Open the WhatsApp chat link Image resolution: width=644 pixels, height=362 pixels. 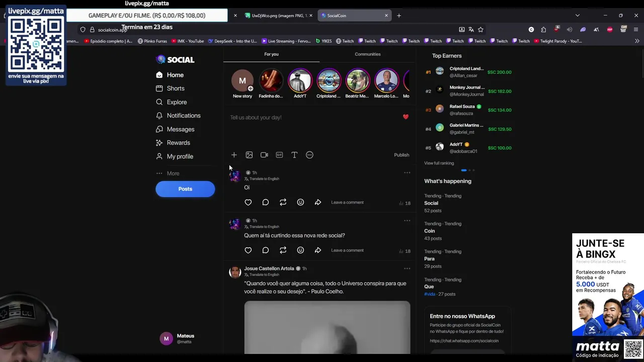tap(464, 341)
